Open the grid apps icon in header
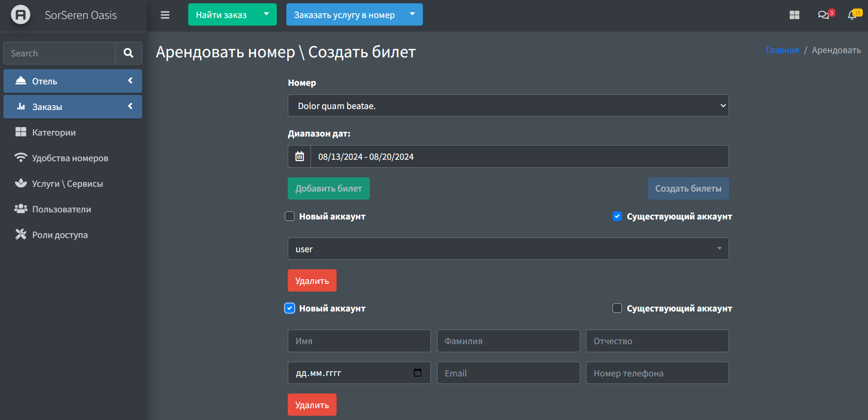 (x=795, y=15)
